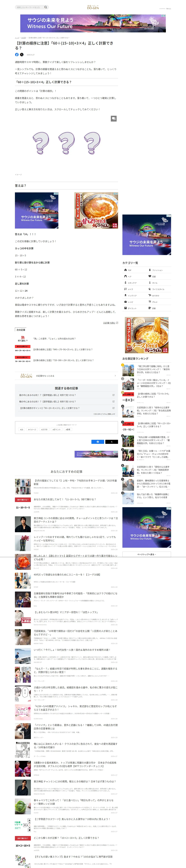Open the DO-GEN logo at page top

93,7
